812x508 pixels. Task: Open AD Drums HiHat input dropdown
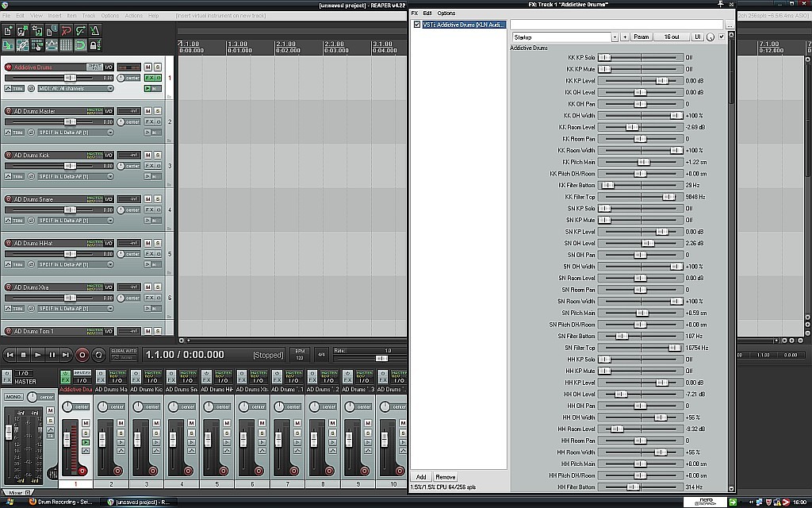click(x=75, y=265)
